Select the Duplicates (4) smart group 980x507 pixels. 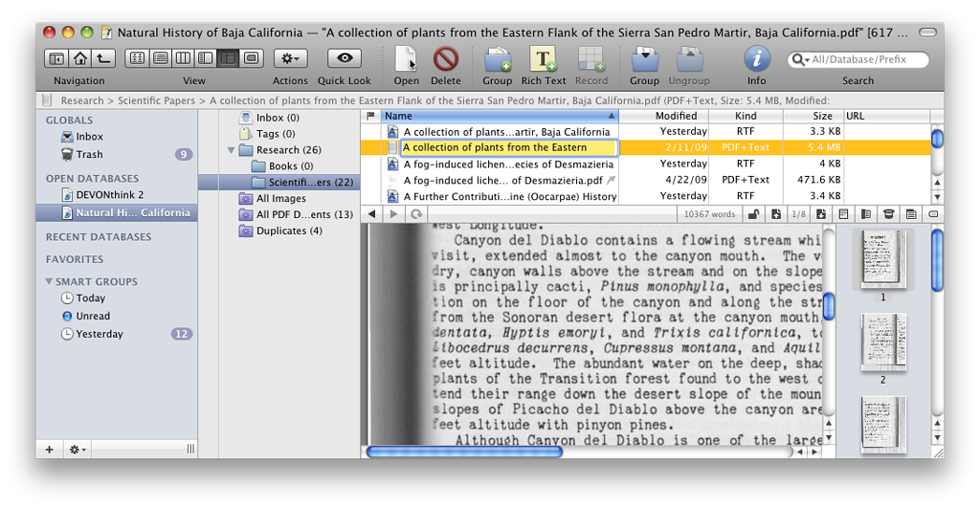[289, 231]
